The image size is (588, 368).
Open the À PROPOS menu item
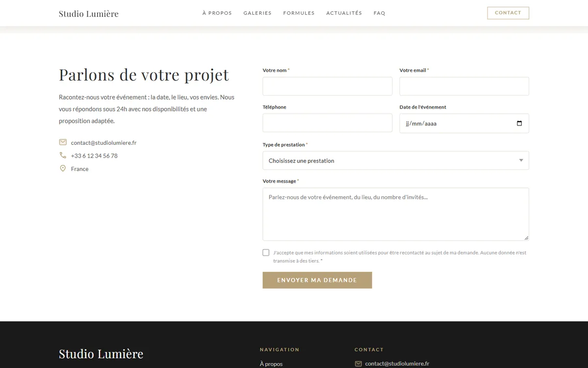pyautogui.click(x=217, y=13)
